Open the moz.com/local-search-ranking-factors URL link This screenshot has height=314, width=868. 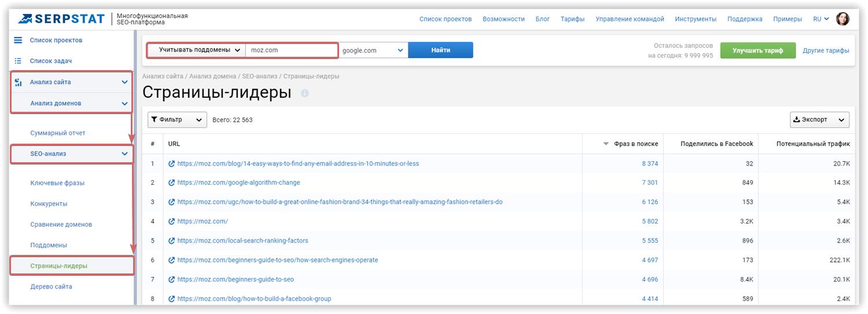pos(242,241)
